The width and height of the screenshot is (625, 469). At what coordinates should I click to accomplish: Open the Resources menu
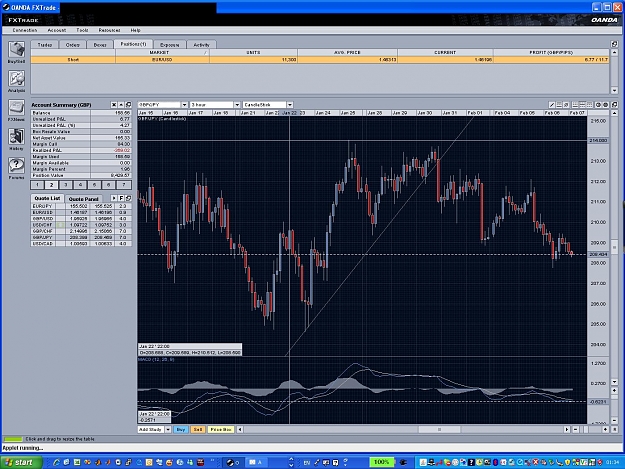pyautogui.click(x=109, y=30)
